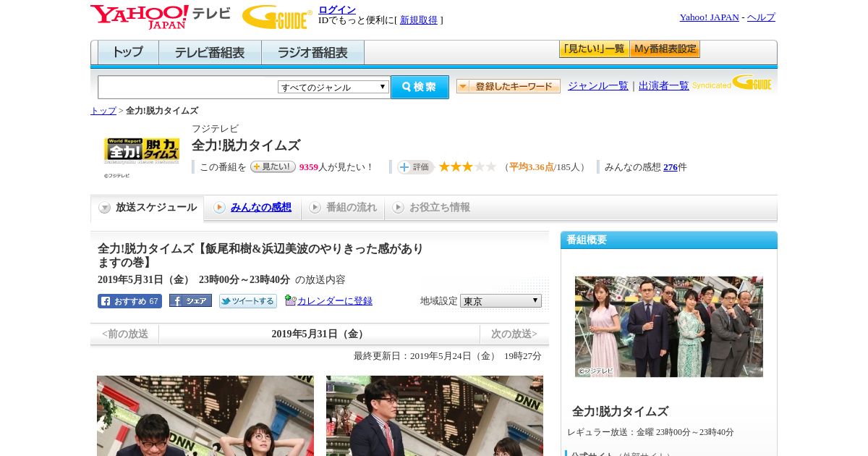The image size is (868, 456).
Task: Open the すべてのジャンル genre dropdown
Action: (333, 87)
